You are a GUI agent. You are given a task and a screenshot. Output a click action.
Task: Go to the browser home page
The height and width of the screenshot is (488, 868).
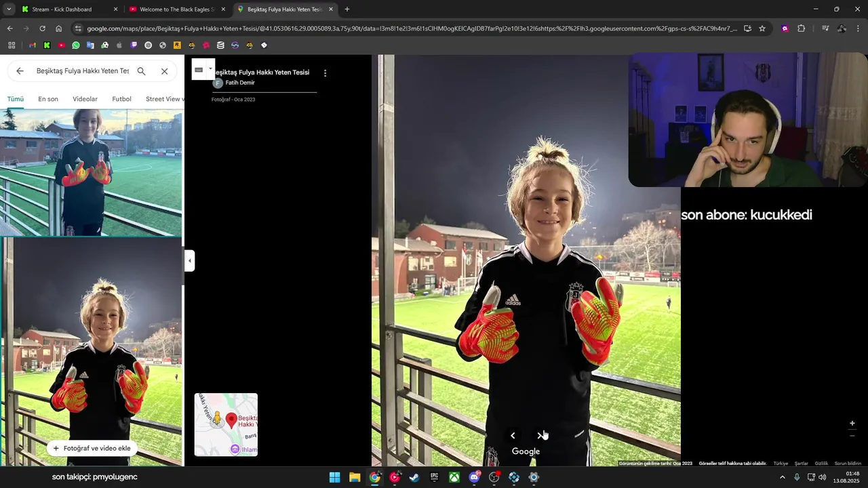tap(58, 28)
